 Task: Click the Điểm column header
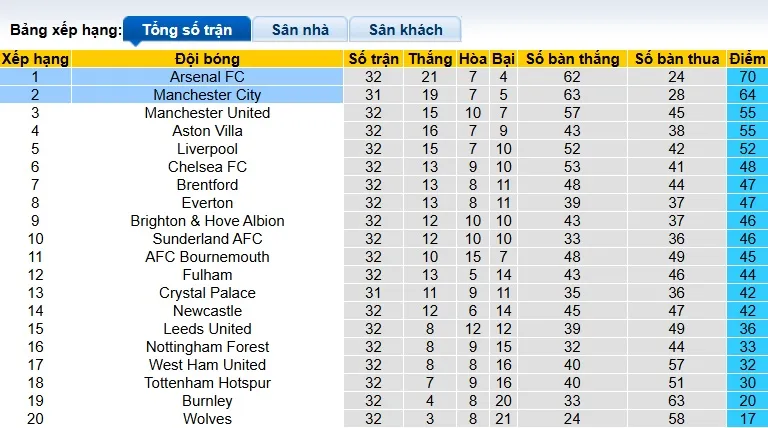(747, 59)
